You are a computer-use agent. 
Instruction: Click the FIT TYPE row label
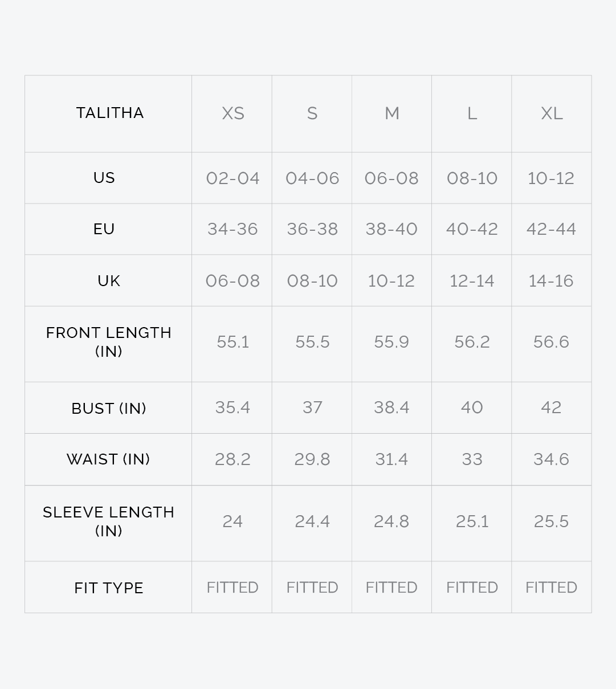click(109, 588)
